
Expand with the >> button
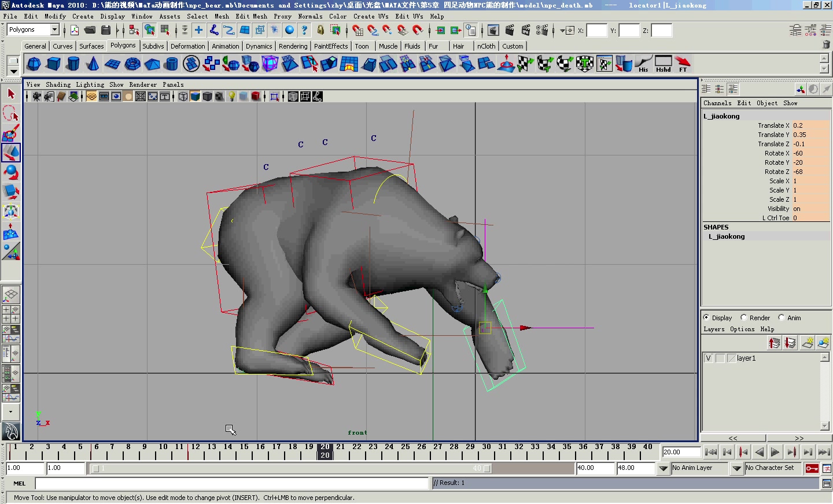click(x=799, y=438)
